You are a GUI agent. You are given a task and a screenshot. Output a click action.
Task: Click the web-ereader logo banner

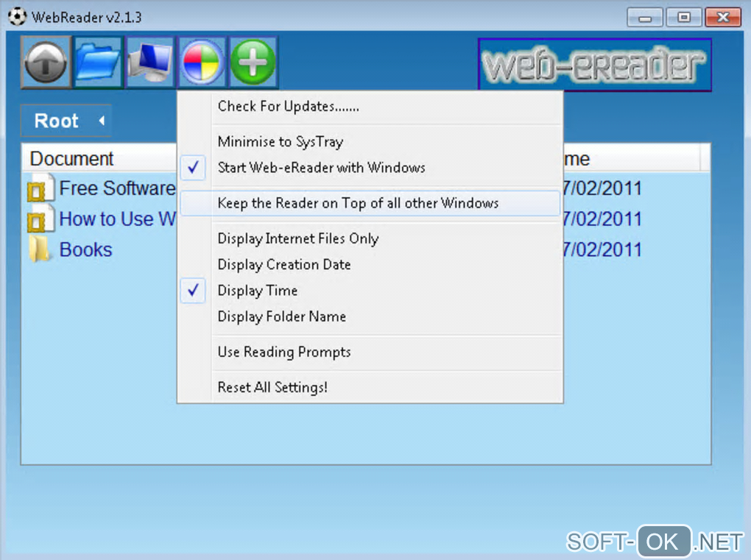click(x=594, y=65)
